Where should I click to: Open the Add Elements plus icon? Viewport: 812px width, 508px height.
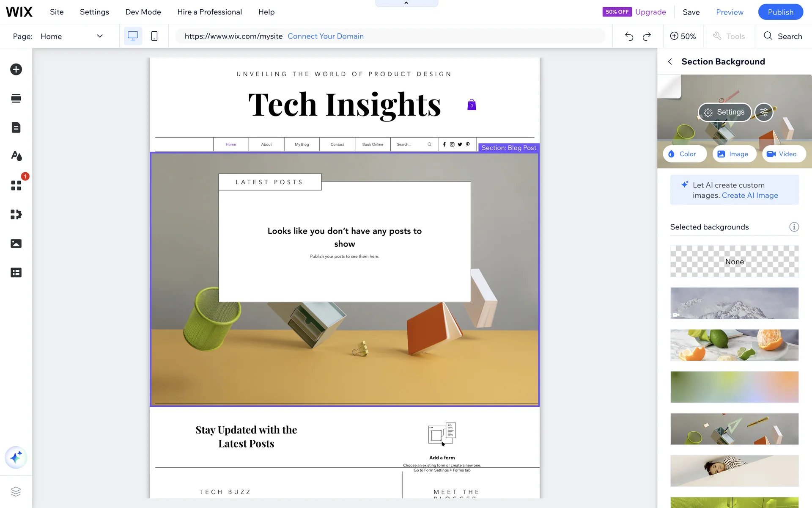16,69
